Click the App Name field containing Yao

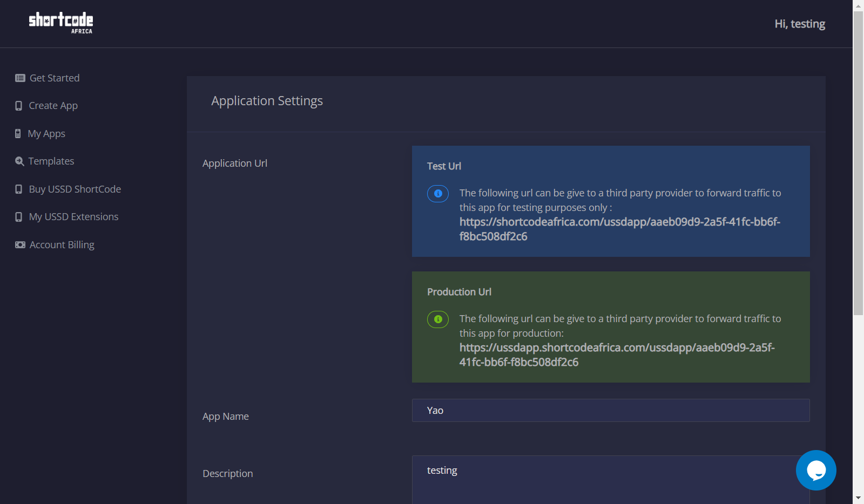point(611,410)
